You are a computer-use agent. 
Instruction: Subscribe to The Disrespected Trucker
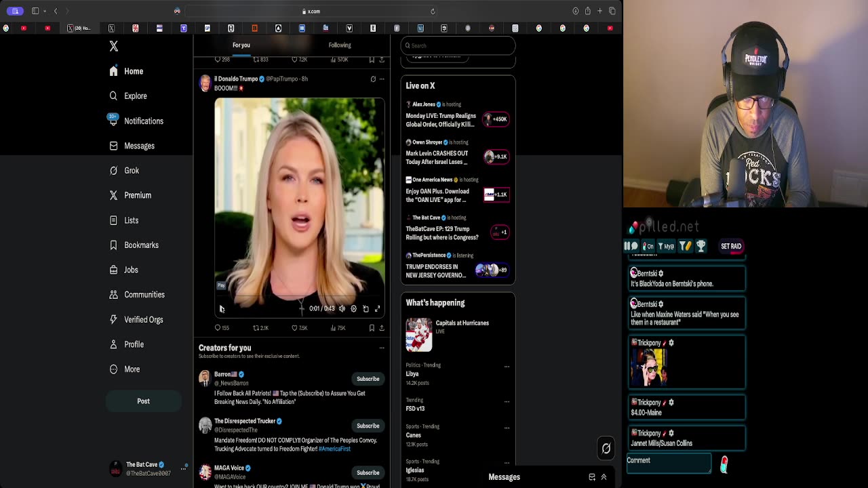pyautogui.click(x=368, y=426)
